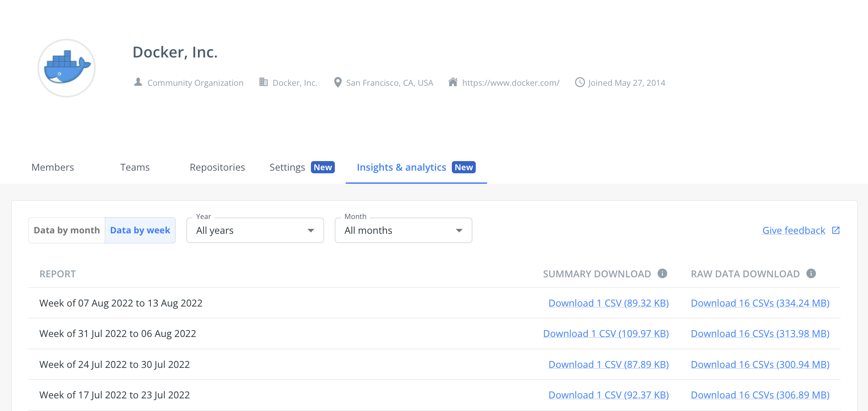Click the Give feedback link

tap(794, 230)
